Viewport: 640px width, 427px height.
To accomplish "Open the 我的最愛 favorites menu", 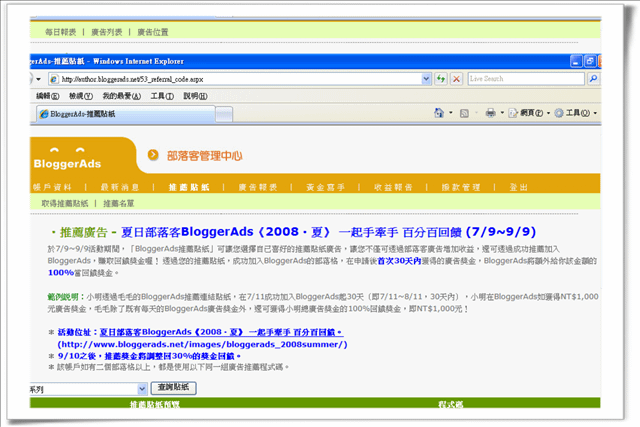I will (121, 96).
